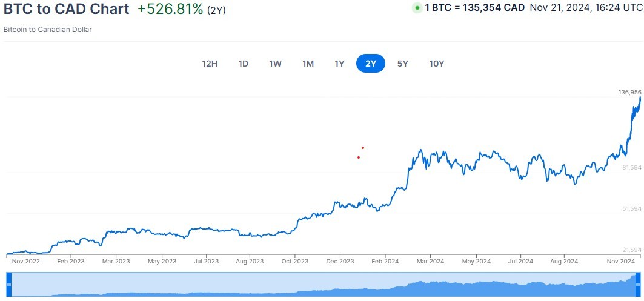Viewport: 644px width, 301px height.
Task: Click the navigator overview area chart
Action: point(321,285)
